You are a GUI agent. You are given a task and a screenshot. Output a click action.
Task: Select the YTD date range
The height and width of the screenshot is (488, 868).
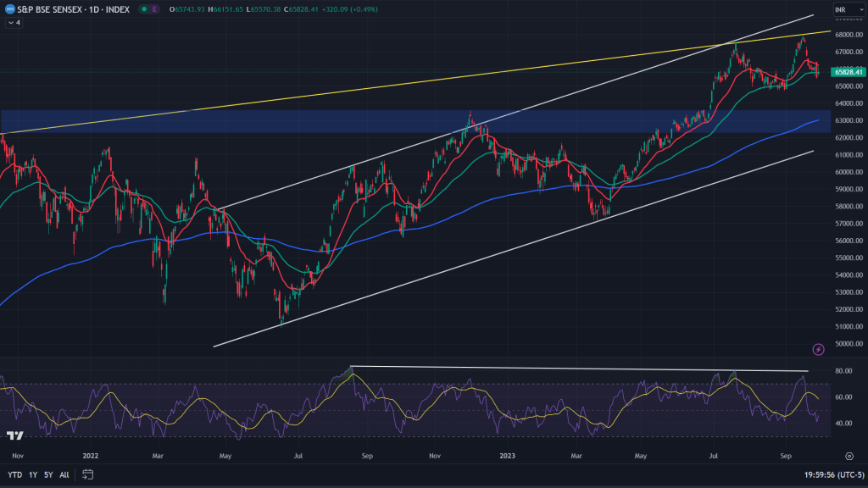point(15,474)
